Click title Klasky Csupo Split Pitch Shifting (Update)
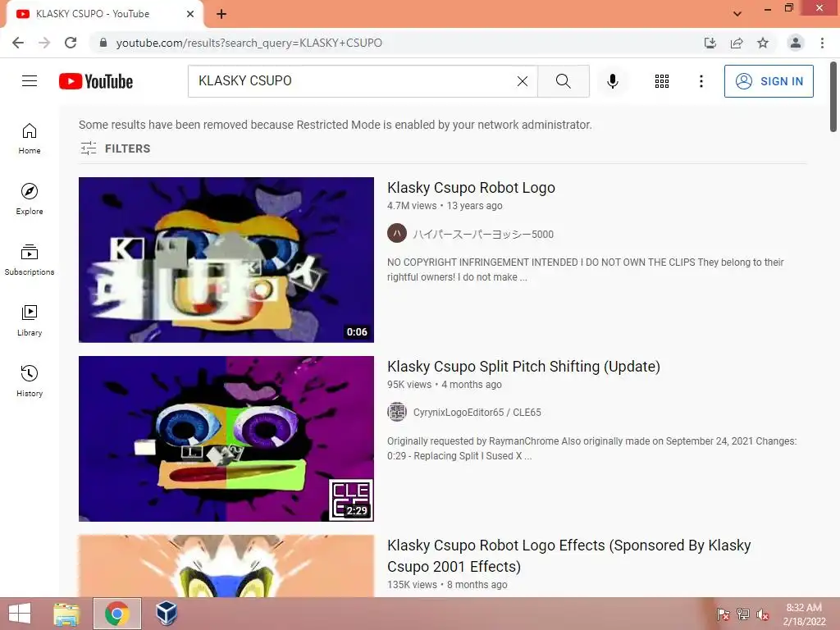 [523, 367]
